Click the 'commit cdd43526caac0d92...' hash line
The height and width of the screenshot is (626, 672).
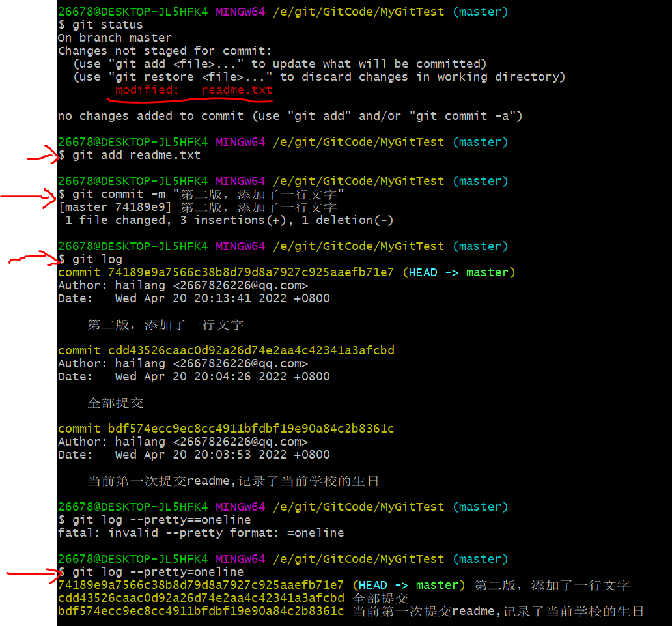227,350
